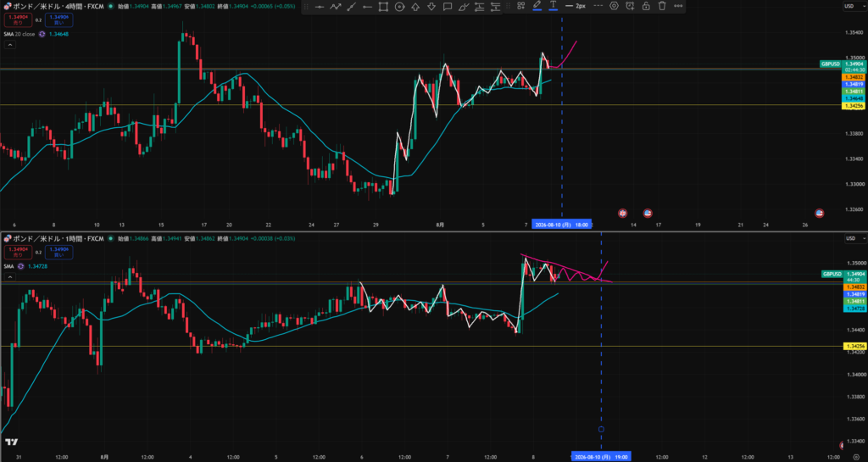Open more options three-dot menu in drawing toolbar
The width and height of the screenshot is (868, 462).
pos(678,6)
